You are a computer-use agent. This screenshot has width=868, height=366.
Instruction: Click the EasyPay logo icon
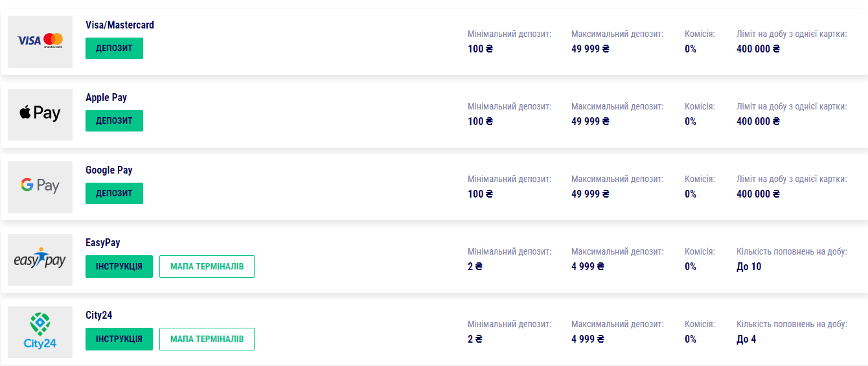pos(40,259)
